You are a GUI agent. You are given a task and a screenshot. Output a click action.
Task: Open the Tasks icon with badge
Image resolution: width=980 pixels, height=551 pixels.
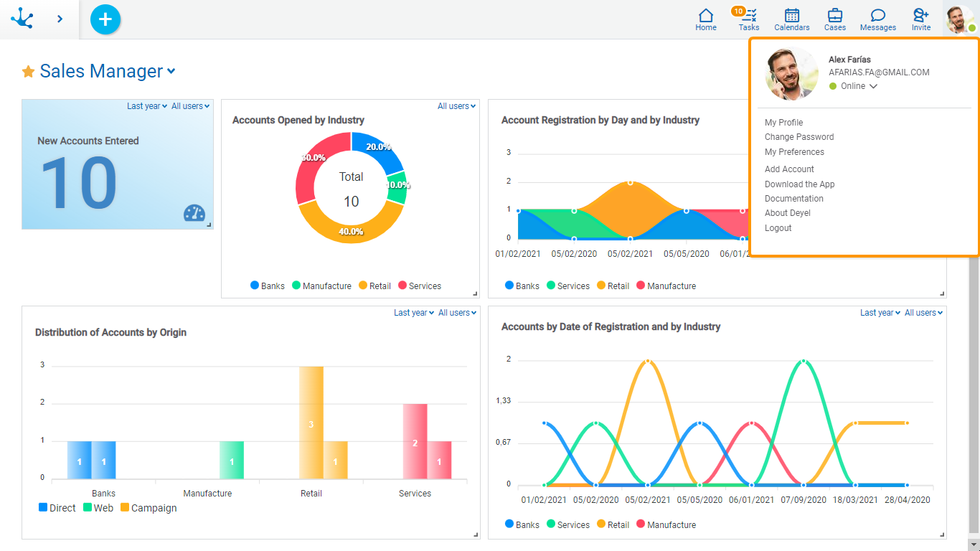[x=749, y=19]
